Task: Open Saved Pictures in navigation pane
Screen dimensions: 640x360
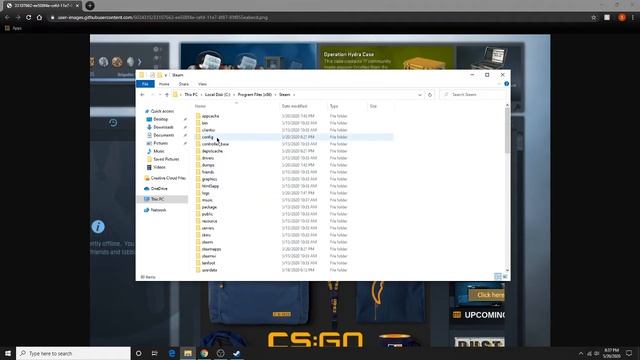Action: pos(166,159)
